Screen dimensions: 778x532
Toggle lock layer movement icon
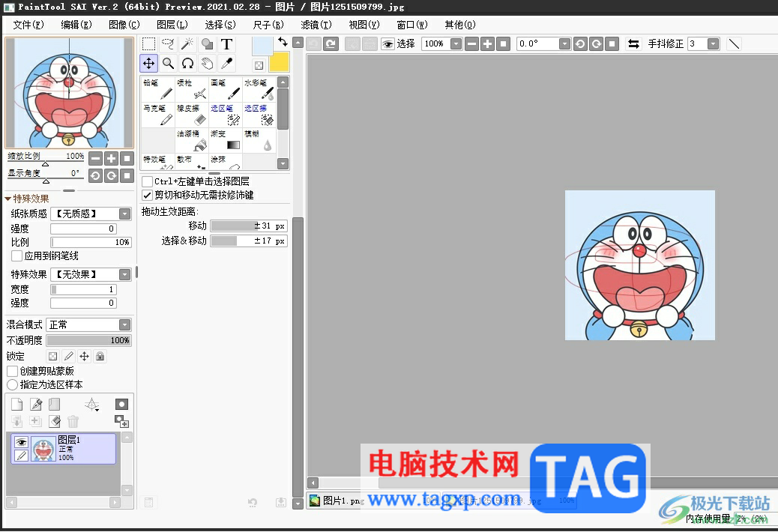click(x=85, y=356)
